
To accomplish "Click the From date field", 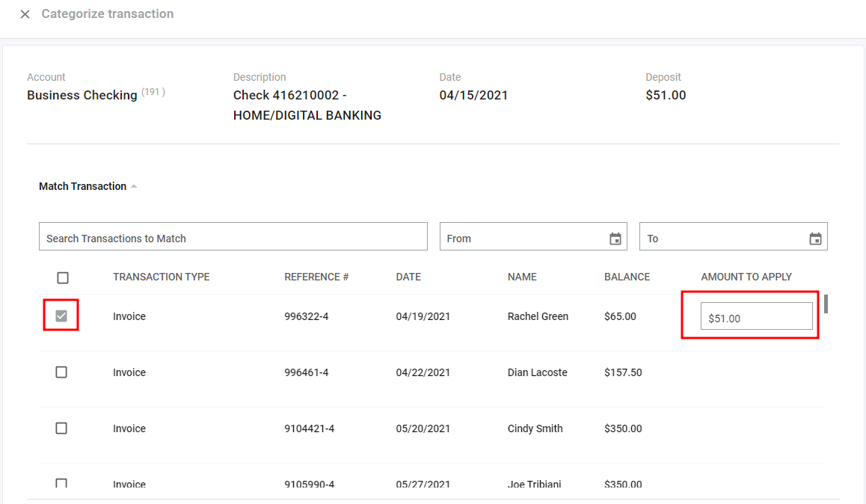I will (x=523, y=237).
